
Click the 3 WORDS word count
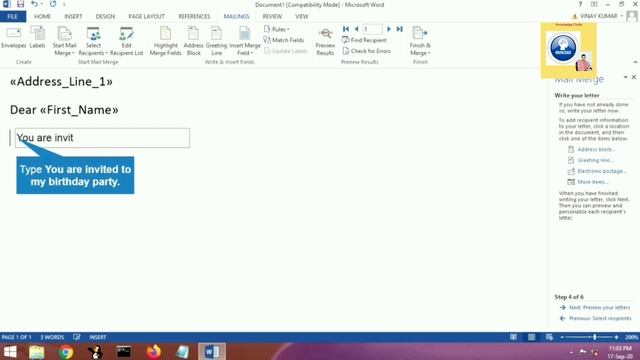point(52,337)
